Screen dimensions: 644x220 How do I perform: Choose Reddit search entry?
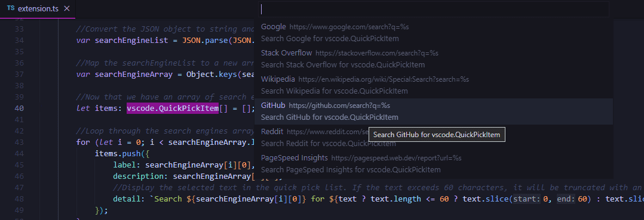[434, 138]
